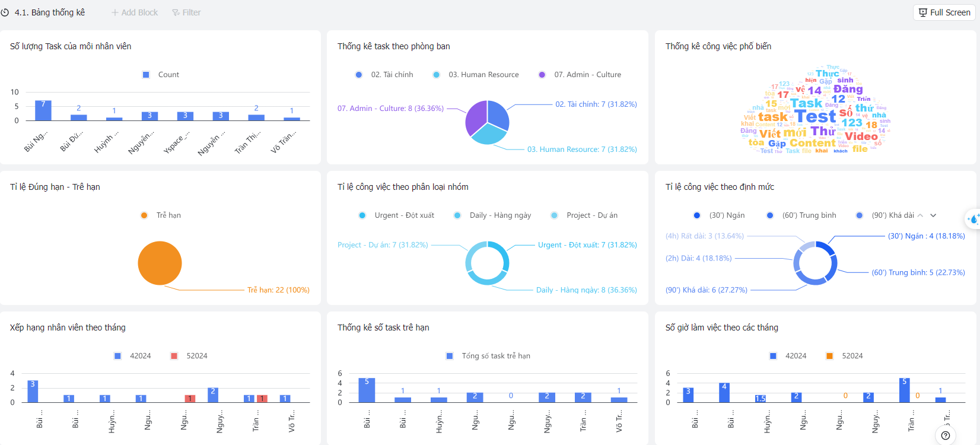980x445 pixels.
Task: Click label 07. Admin - Culture: 8 (36.36%)
Action: tap(391, 109)
